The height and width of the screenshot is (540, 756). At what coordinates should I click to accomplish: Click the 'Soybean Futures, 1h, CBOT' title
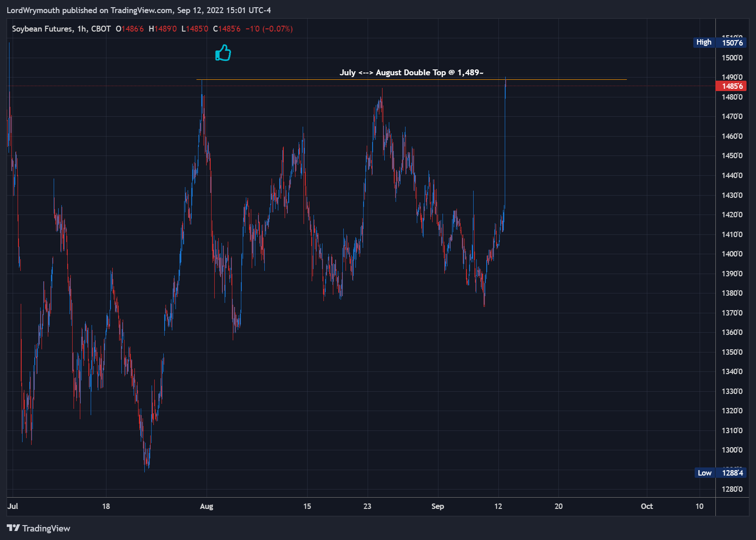pos(61,29)
